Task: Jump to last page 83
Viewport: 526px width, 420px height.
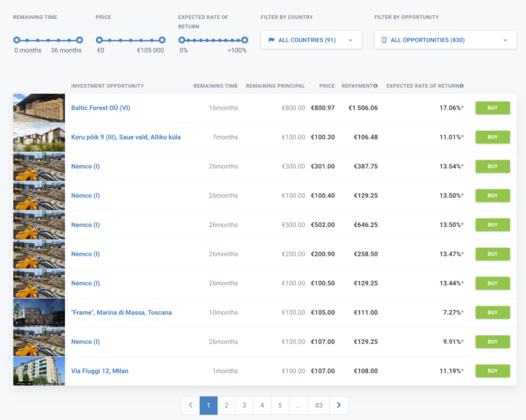Action: click(319, 406)
